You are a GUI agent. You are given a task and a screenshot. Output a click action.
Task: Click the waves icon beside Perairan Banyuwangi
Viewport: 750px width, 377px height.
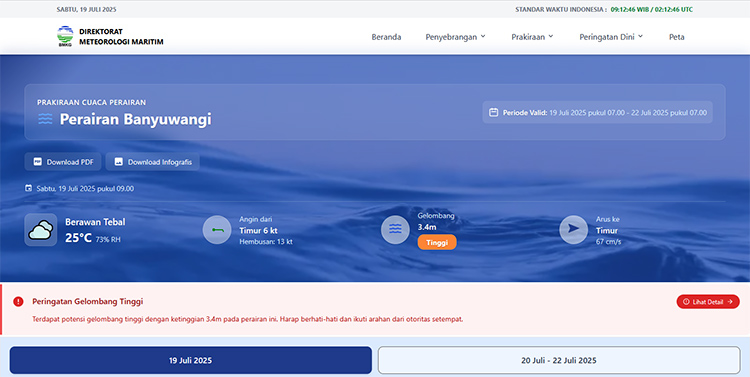click(x=45, y=119)
